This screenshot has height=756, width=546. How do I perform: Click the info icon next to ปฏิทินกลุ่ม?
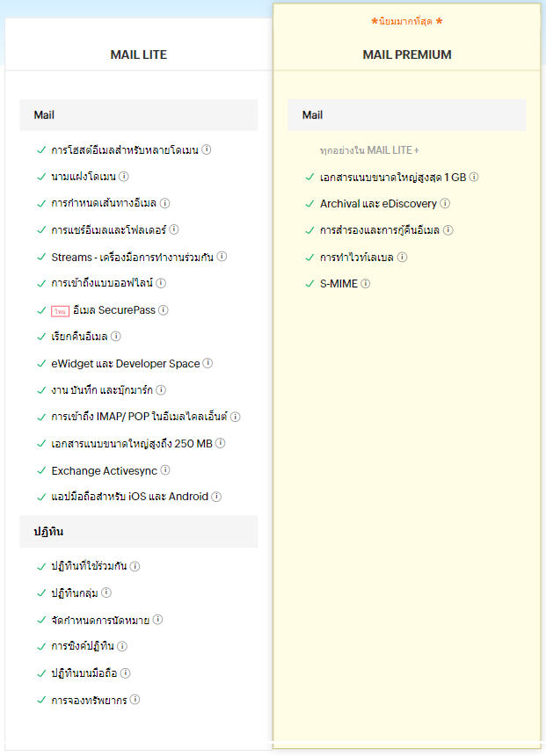pyautogui.click(x=106, y=592)
